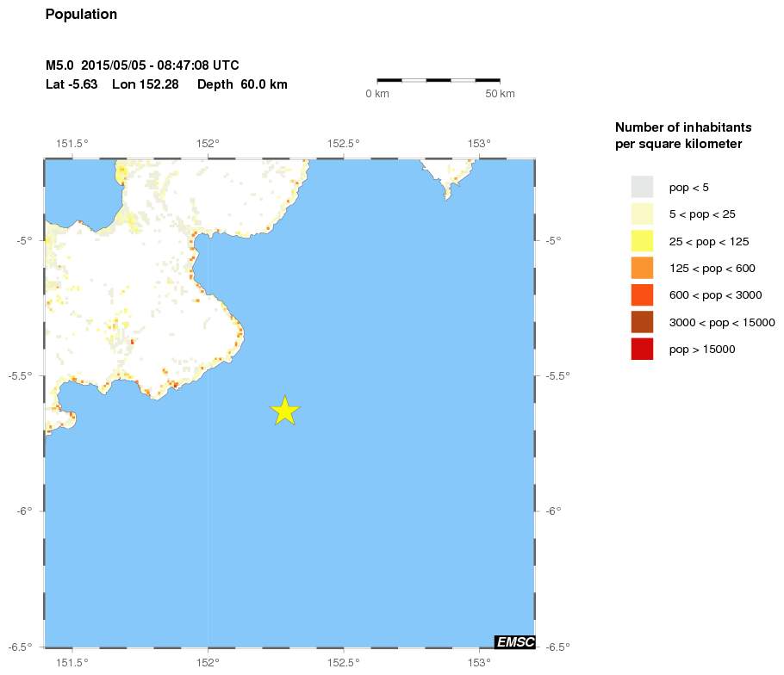Click the -5.5° label left of the map
The image size is (784, 675).
20,375
